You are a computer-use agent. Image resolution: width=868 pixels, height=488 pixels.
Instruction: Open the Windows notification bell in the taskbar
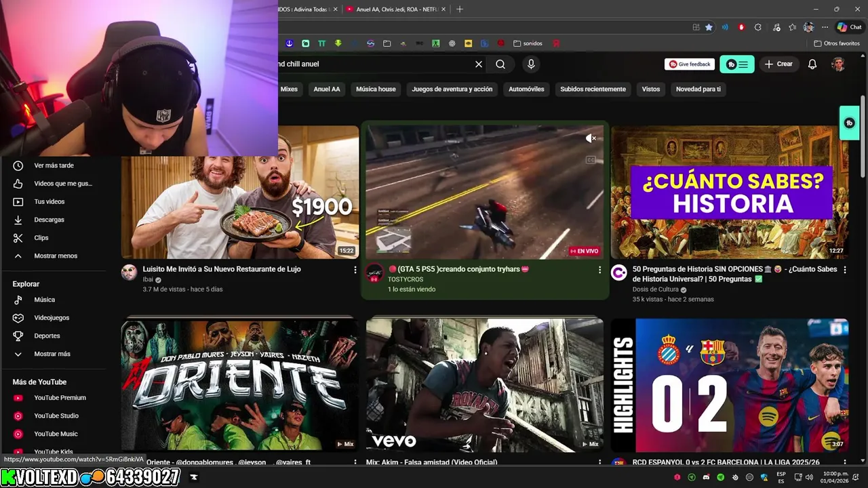pos(856,477)
